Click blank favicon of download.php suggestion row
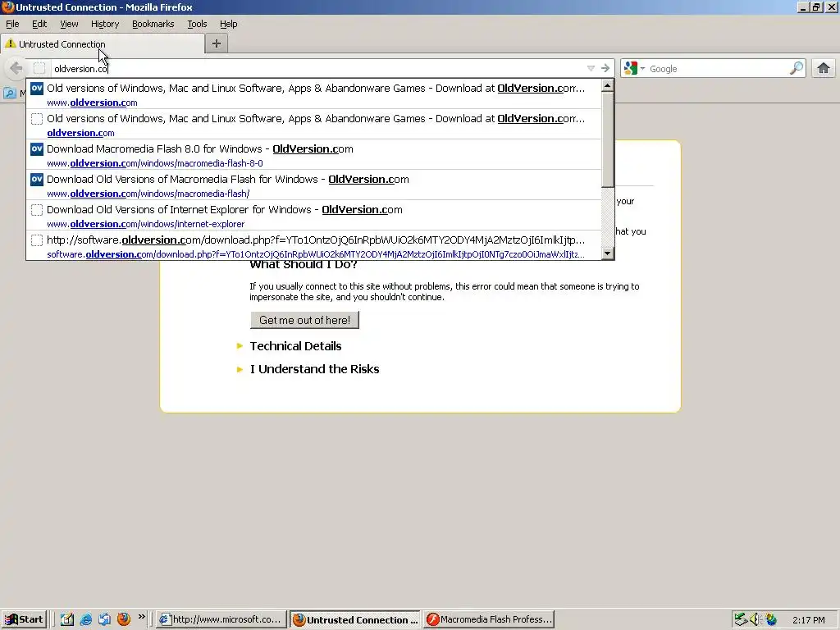This screenshot has height=630, width=840. (37, 240)
